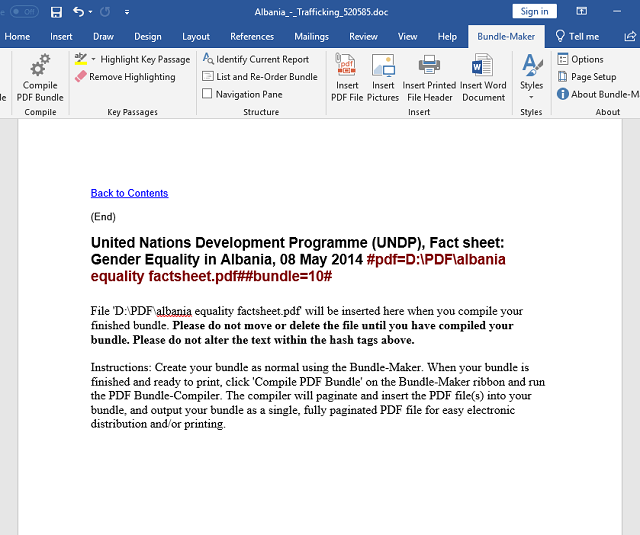
Task: Expand the Styles dropdown arrow
Action: tap(531, 97)
